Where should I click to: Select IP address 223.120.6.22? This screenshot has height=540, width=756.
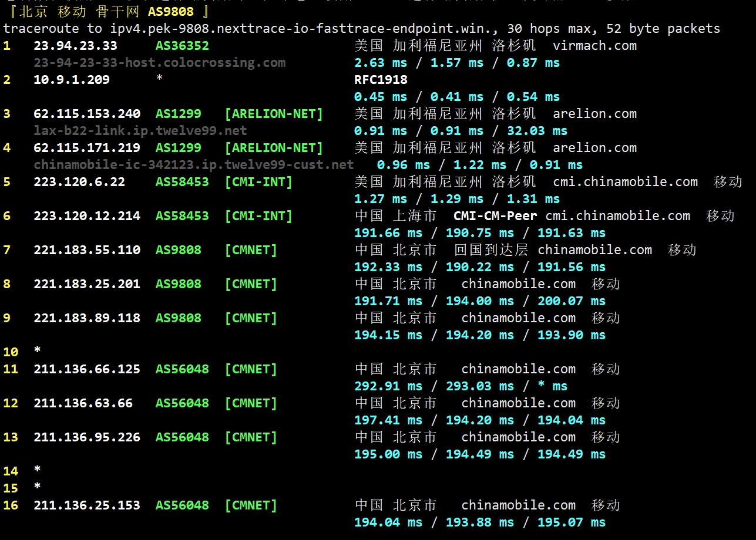[79, 182]
